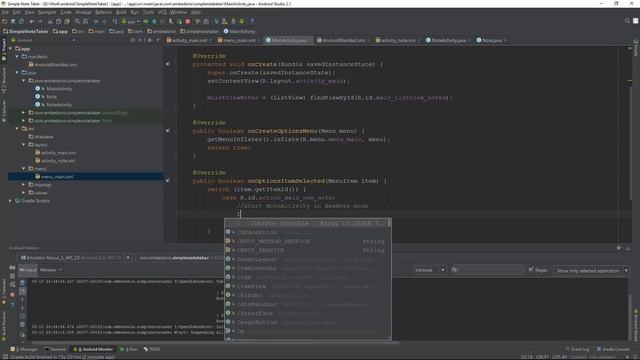Switch to Note.java editor tab
The image size is (640, 360).
[x=491, y=40]
